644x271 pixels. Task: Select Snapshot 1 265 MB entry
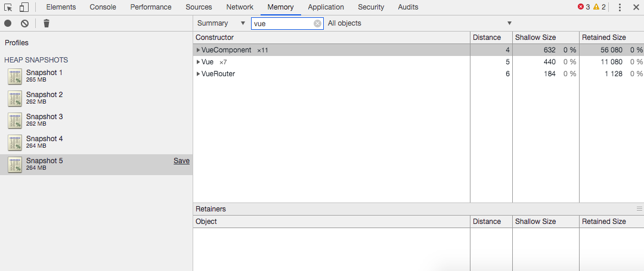click(x=96, y=76)
